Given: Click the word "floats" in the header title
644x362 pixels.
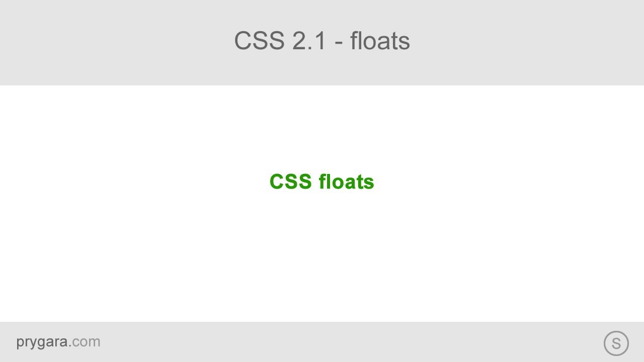Looking at the screenshot, I should click(x=380, y=41).
